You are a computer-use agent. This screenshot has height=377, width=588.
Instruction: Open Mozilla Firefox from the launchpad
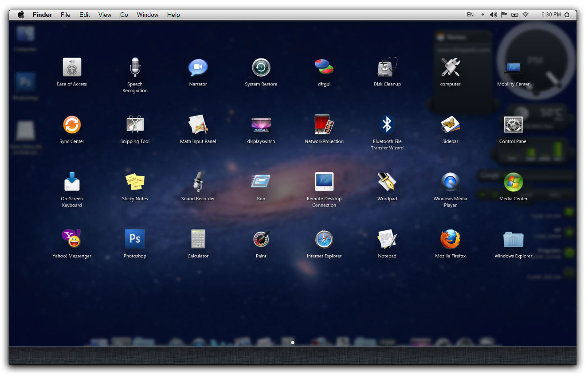[450, 239]
